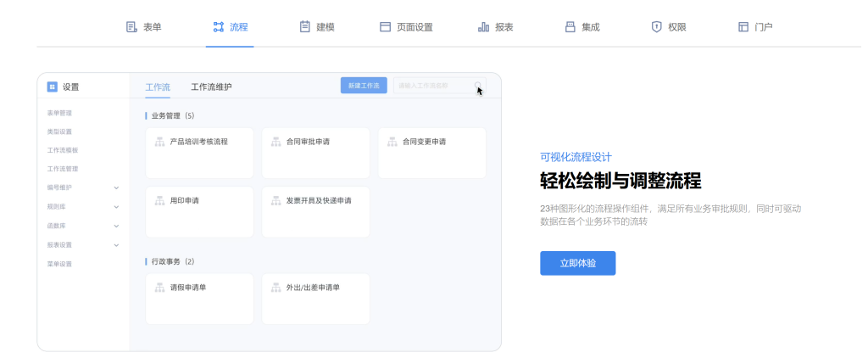Click the 门户 portal icon

pos(743,27)
